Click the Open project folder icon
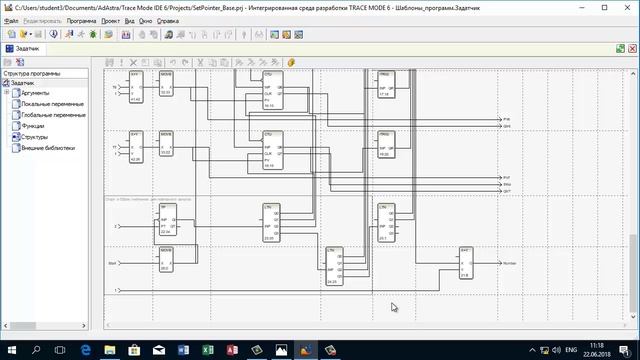This screenshot has width=640, height=360. tap(24, 35)
